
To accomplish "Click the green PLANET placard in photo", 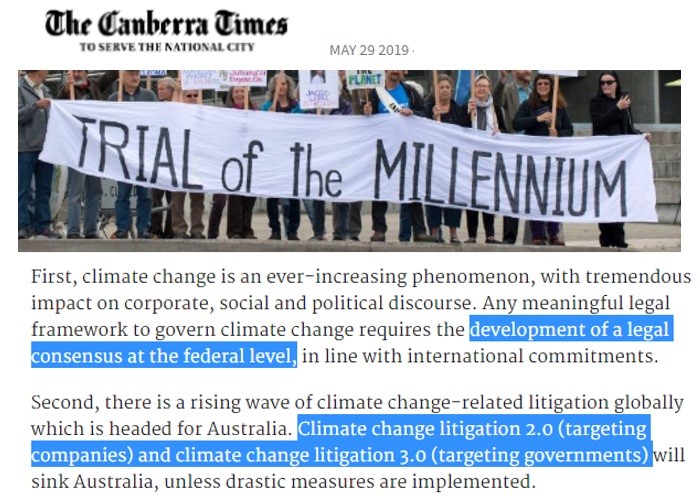I will [x=365, y=79].
